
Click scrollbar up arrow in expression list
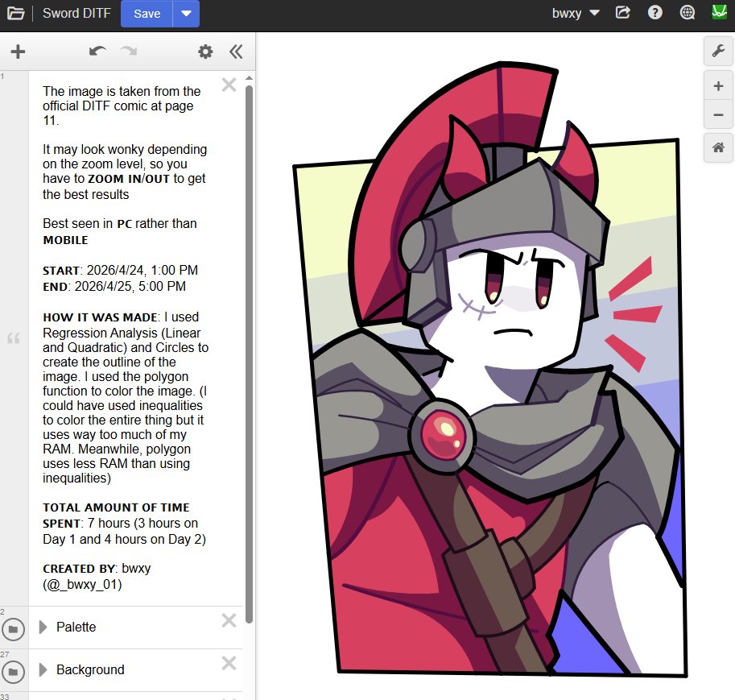249,78
